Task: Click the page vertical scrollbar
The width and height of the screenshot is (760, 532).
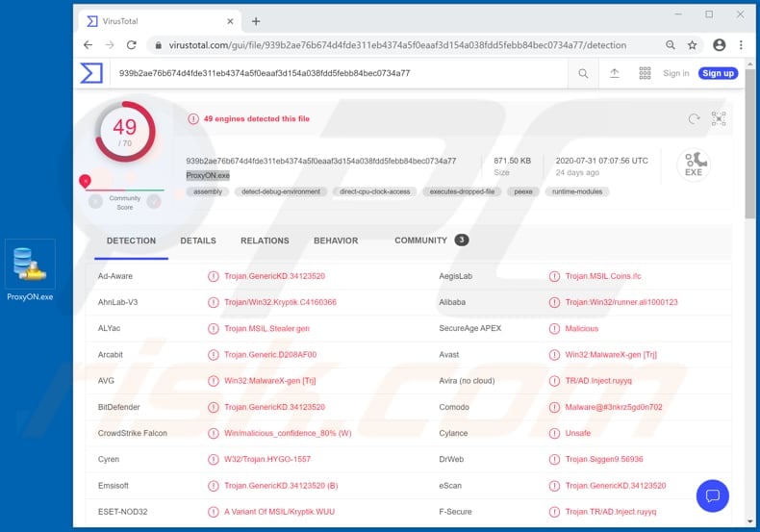Action: click(x=749, y=143)
